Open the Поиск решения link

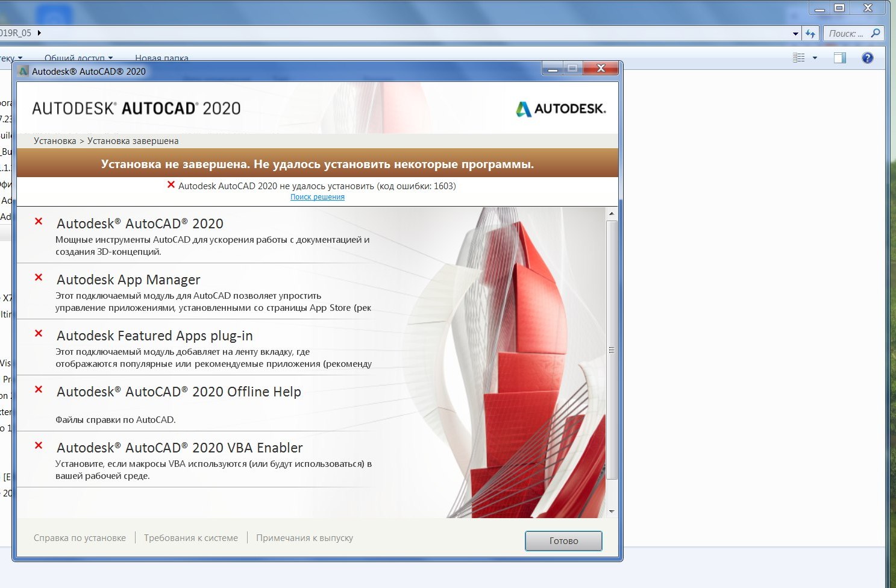(x=318, y=197)
